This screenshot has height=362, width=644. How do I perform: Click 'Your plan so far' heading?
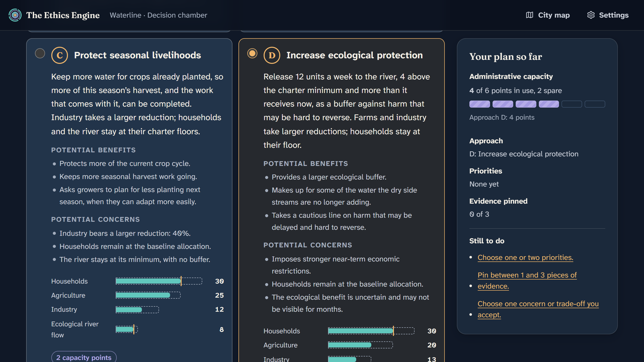click(x=506, y=57)
